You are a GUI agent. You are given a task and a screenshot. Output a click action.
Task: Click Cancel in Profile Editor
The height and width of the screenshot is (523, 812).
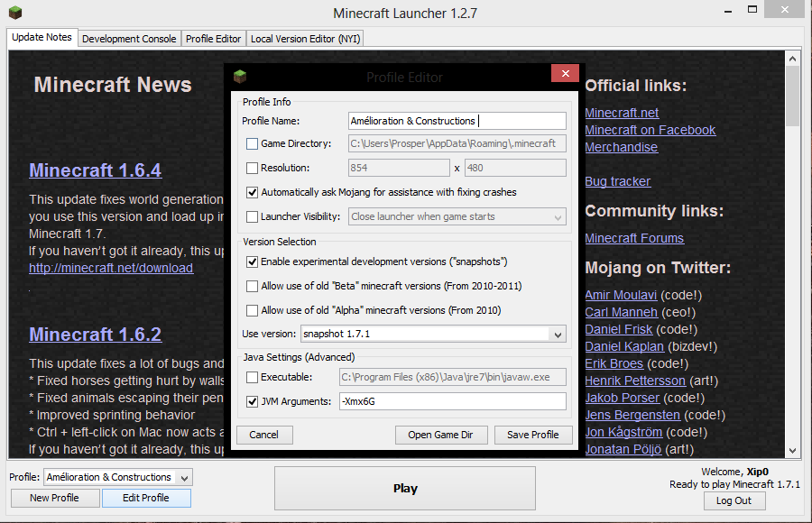pyautogui.click(x=264, y=435)
